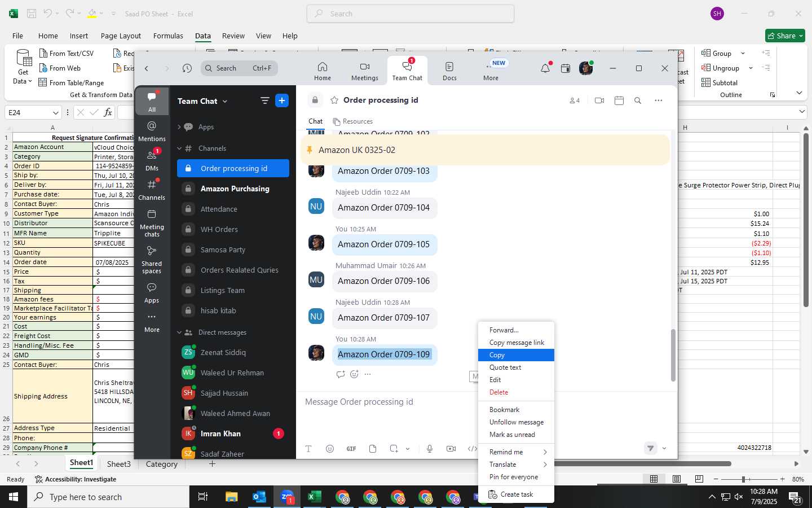This screenshot has width=812, height=508.
Task: Add emoji reaction to message 0709-109
Action: click(x=354, y=374)
